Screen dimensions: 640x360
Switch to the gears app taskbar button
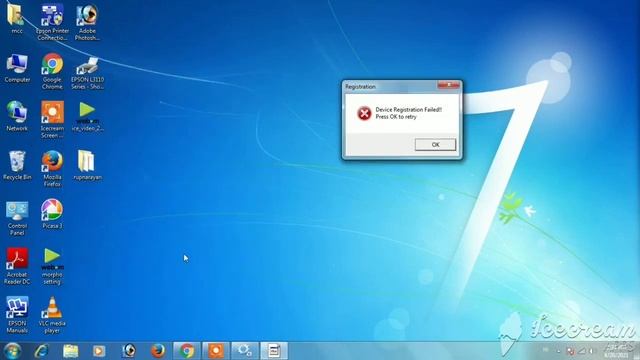tap(245, 351)
